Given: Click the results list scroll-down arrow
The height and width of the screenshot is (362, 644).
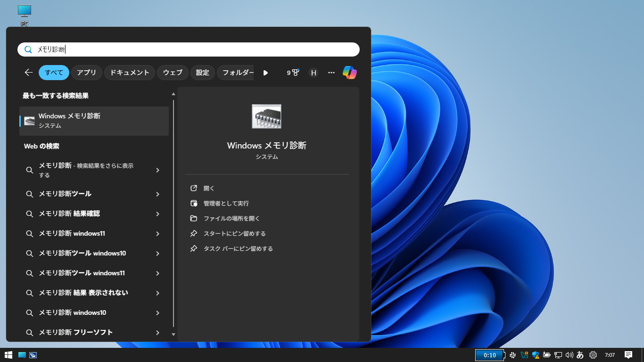Looking at the screenshot, I should (x=173, y=334).
